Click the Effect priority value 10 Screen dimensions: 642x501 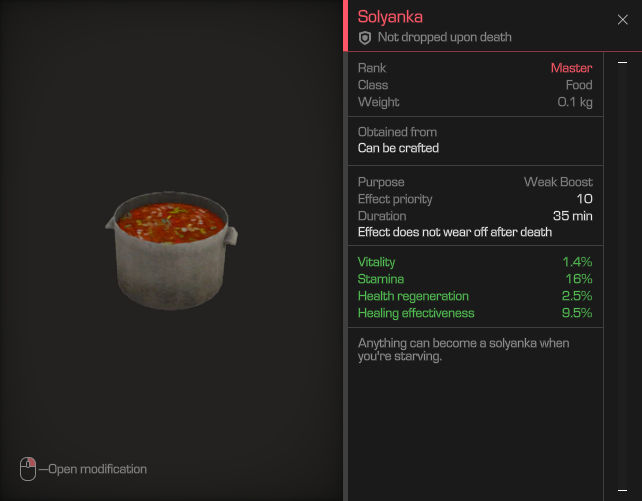pyautogui.click(x=584, y=199)
